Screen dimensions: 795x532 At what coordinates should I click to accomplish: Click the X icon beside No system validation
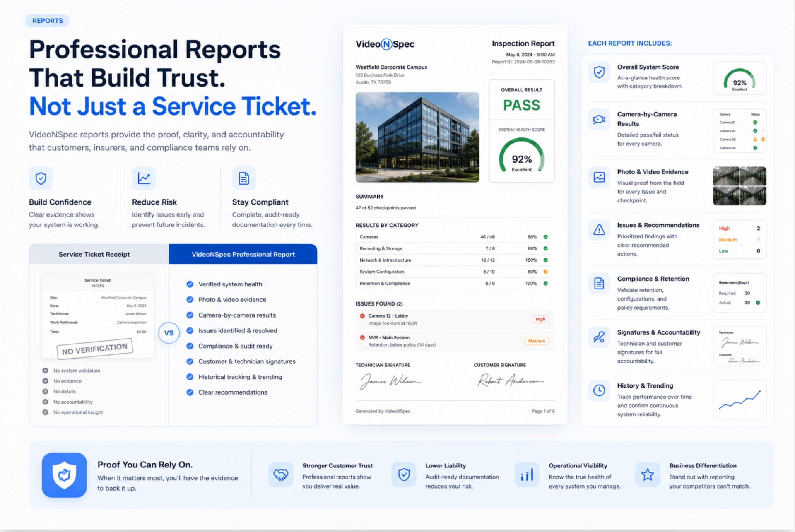pyautogui.click(x=45, y=371)
